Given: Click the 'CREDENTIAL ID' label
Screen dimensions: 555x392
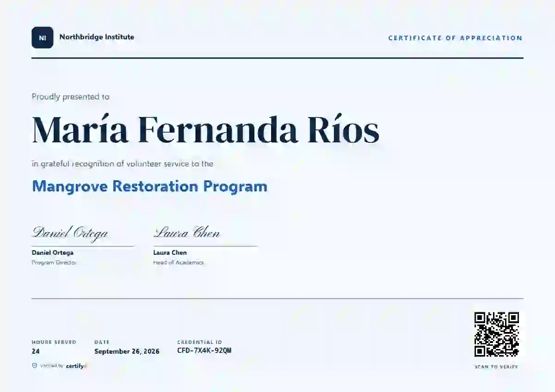Looking at the screenshot, I should pos(199,342).
